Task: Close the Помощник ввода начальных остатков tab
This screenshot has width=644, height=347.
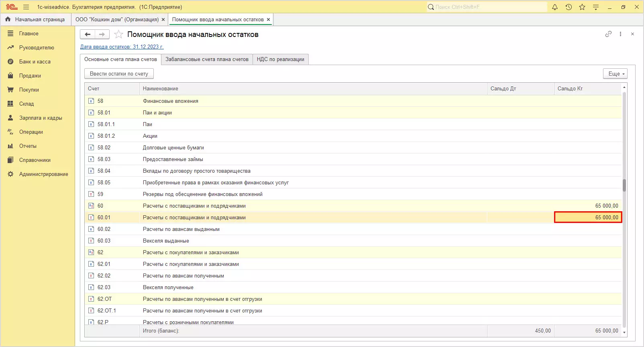Action: (269, 19)
